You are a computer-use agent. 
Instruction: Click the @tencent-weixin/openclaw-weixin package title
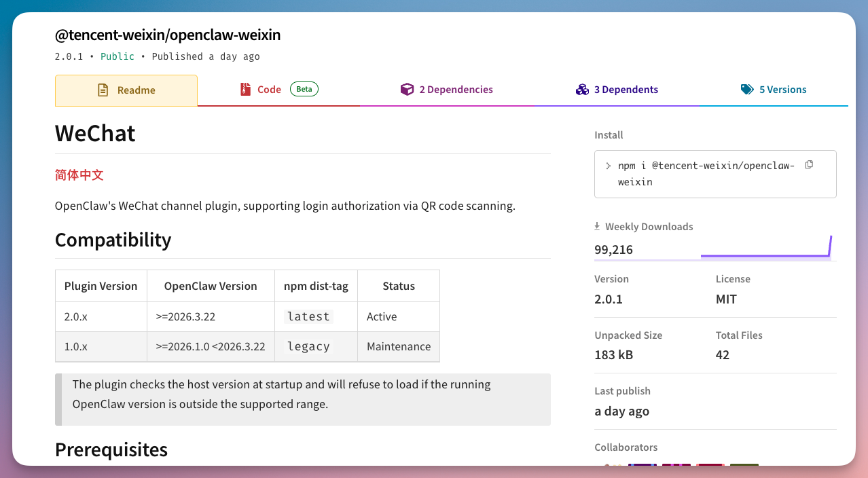pos(168,35)
